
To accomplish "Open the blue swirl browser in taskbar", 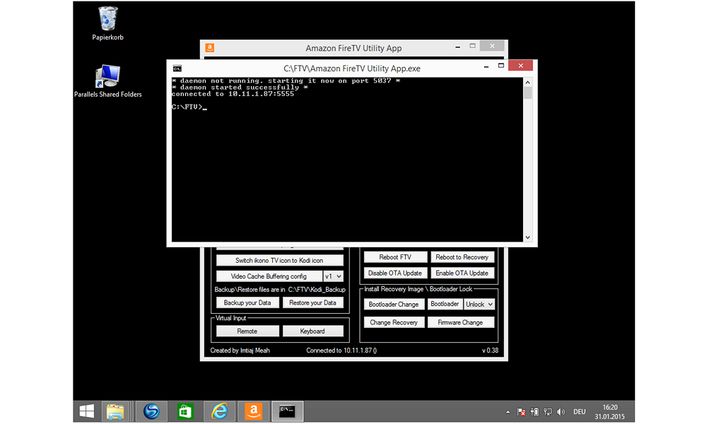I will 151,411.
